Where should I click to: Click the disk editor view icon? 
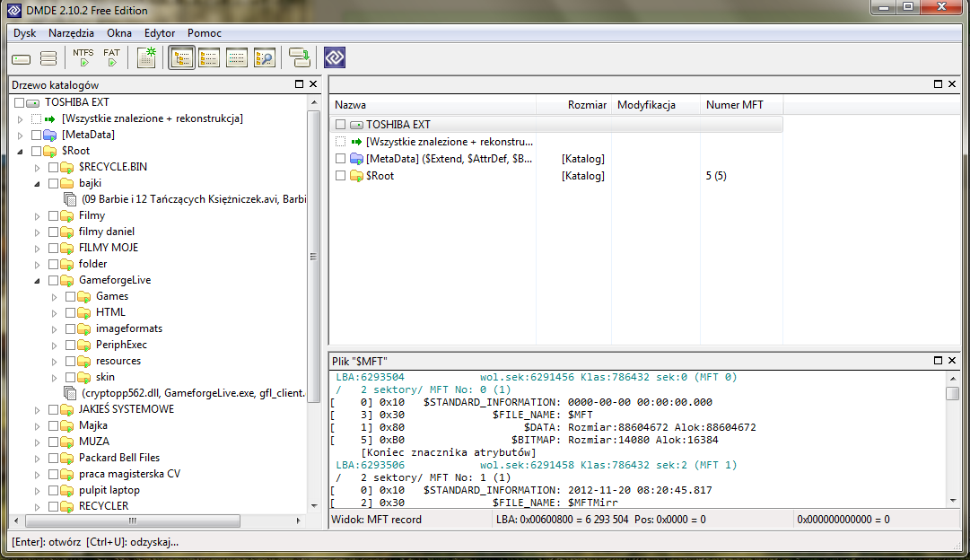pyautogui.click(x=237, y=57)
